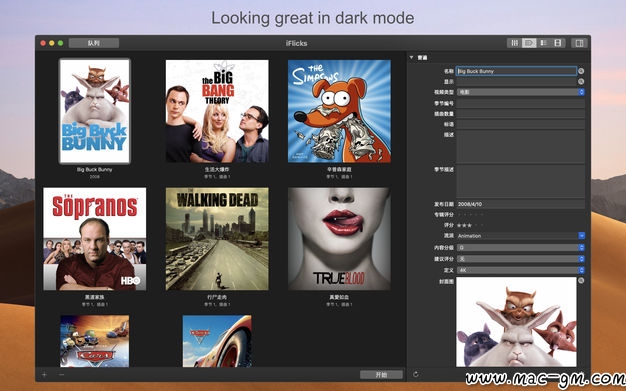Click the empty 显示 show name field
The image size is (626, 391).
click(516, 81)
